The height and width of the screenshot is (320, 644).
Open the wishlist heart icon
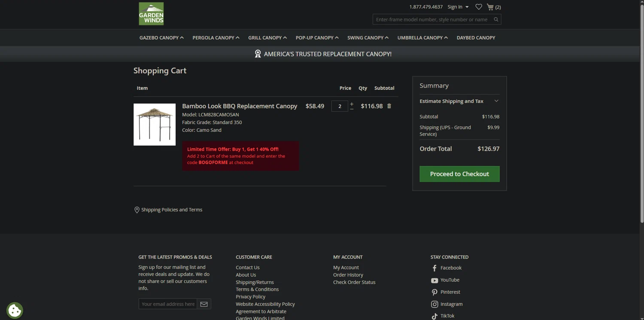(x=479, y=7)
